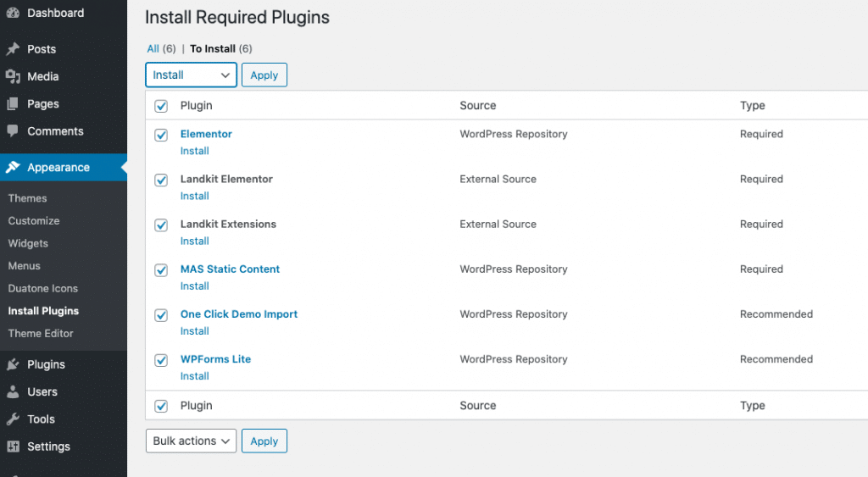Click the Pages stacked-sheets icon
Viewport: 868px width, 477px height.
(x=13, y=104)
